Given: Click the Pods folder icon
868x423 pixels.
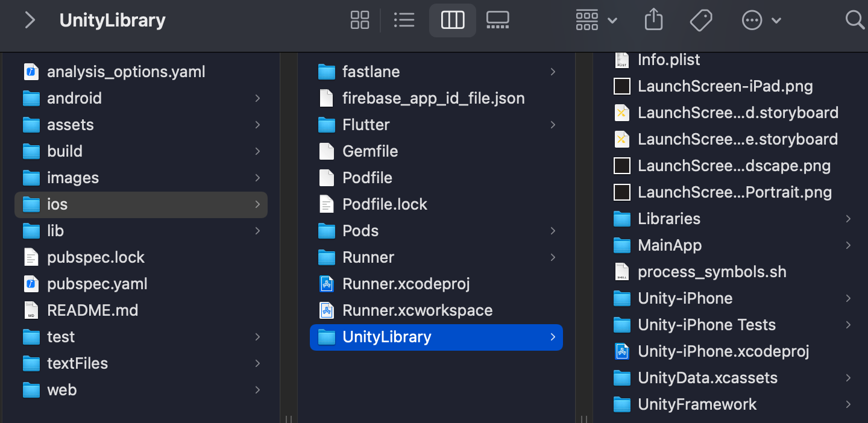Looking at the screenshot, I should pyautogui.click(x=327, y=231).
